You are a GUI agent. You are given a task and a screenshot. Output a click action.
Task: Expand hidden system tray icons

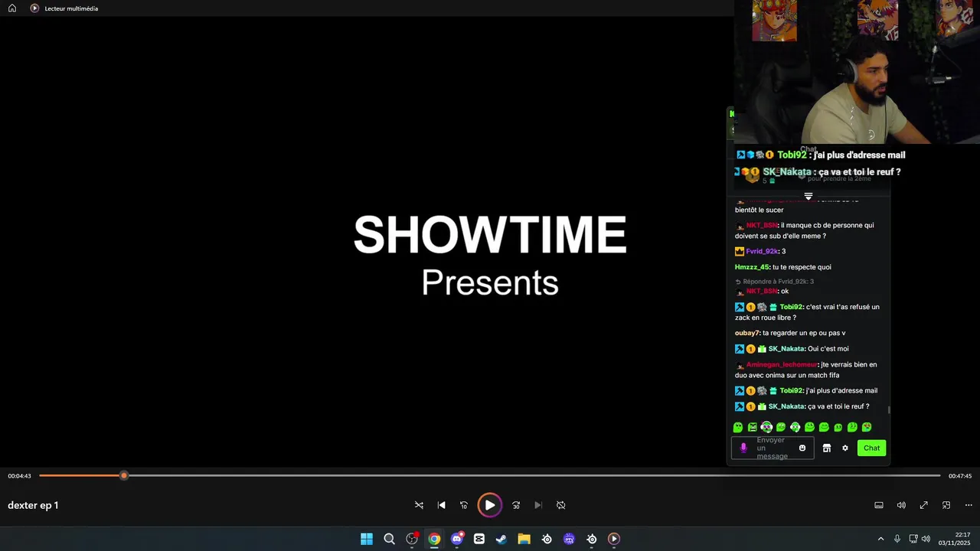point(880,539)
